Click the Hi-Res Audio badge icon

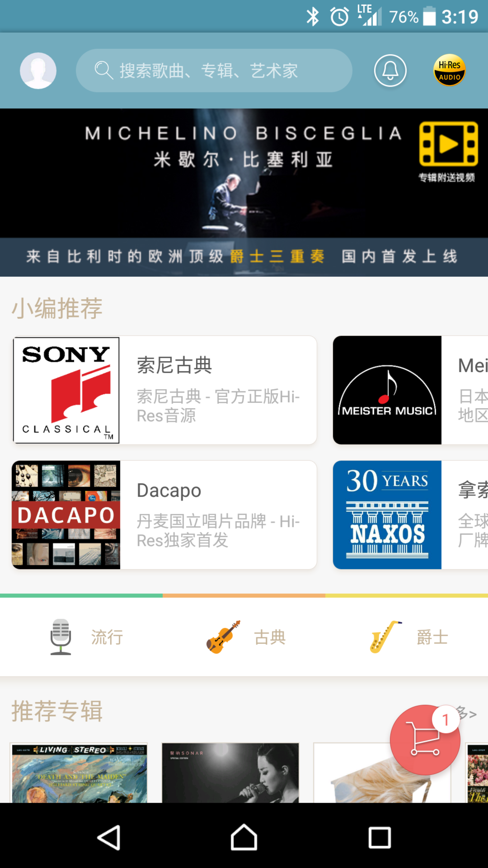click(450, 70)
